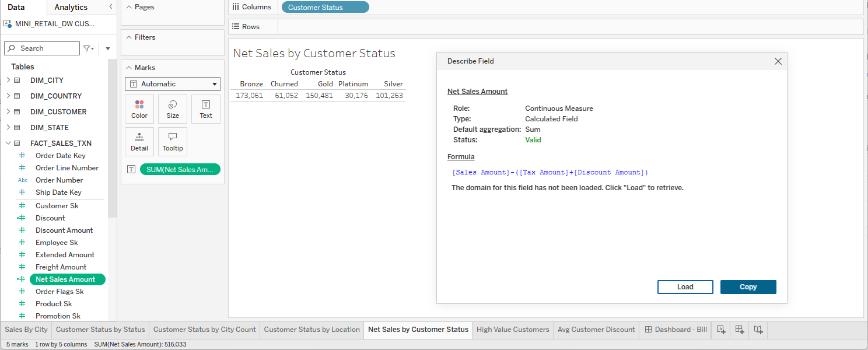868x350 pixels.
Task: Open the Marks type Automatic dropdown
Action: 173,84
